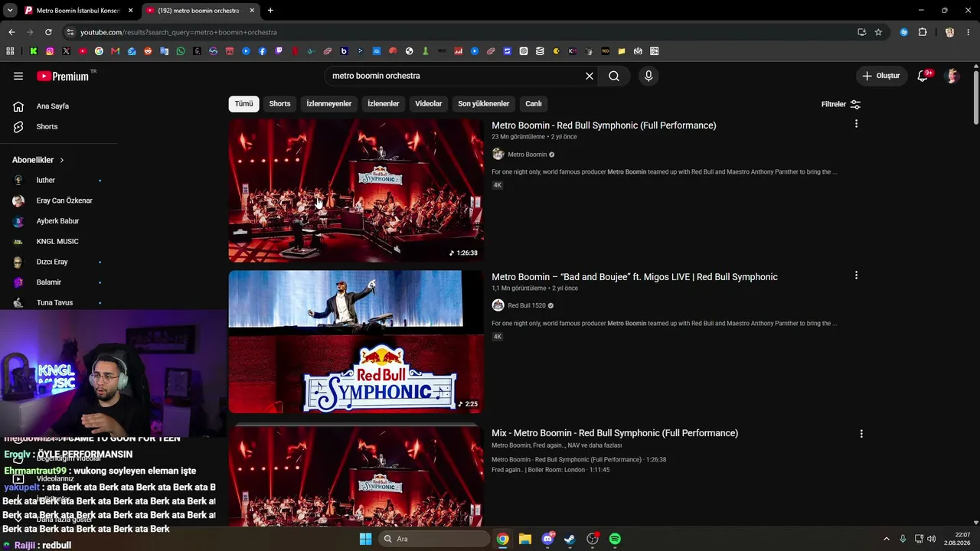980x551 pixels.
Task: Bookmark this page with the star
Action: click(x=878, y=32)
